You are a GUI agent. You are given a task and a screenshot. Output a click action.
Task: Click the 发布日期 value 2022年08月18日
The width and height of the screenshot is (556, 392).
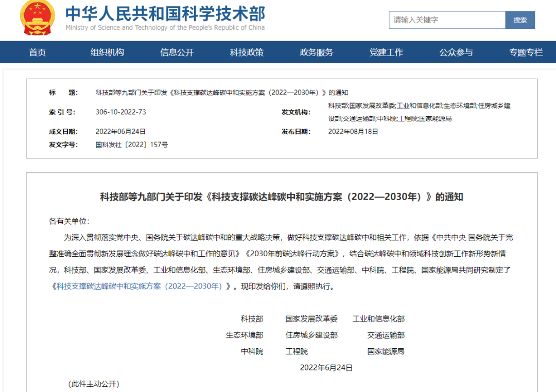click(x=353, y=132)
